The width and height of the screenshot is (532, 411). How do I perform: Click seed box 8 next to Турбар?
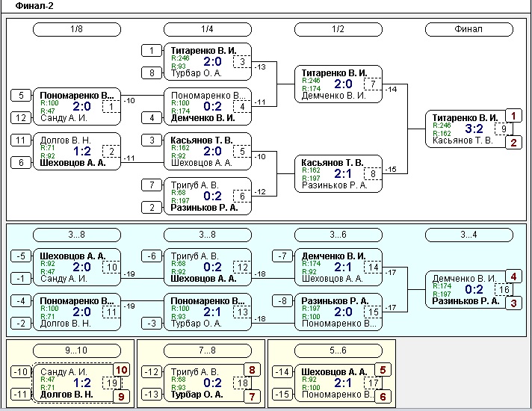point(152,72)
